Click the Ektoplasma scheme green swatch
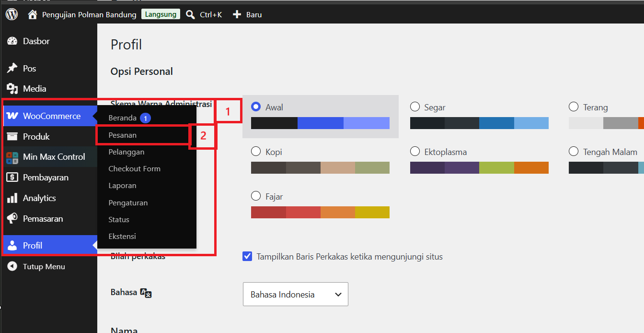This screenshot has width=644, height=333. click(496, 167)
